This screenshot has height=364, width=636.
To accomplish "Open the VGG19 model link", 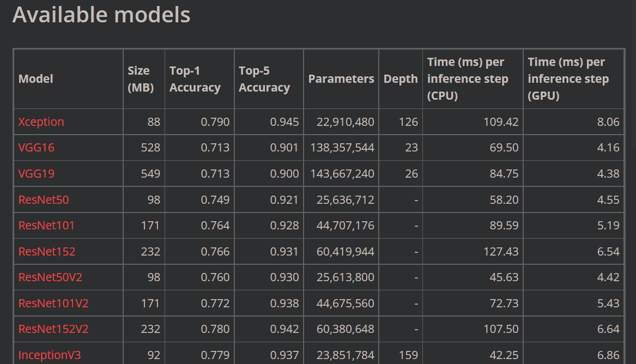I will [36, 173].
